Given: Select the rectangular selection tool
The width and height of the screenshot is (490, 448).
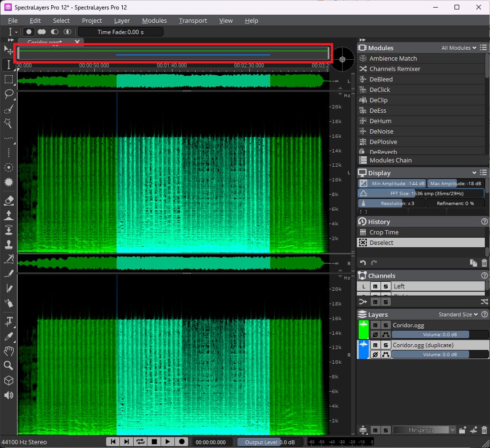Looking at the screenshot, I should pyautogui.click(x=9, y=79).
